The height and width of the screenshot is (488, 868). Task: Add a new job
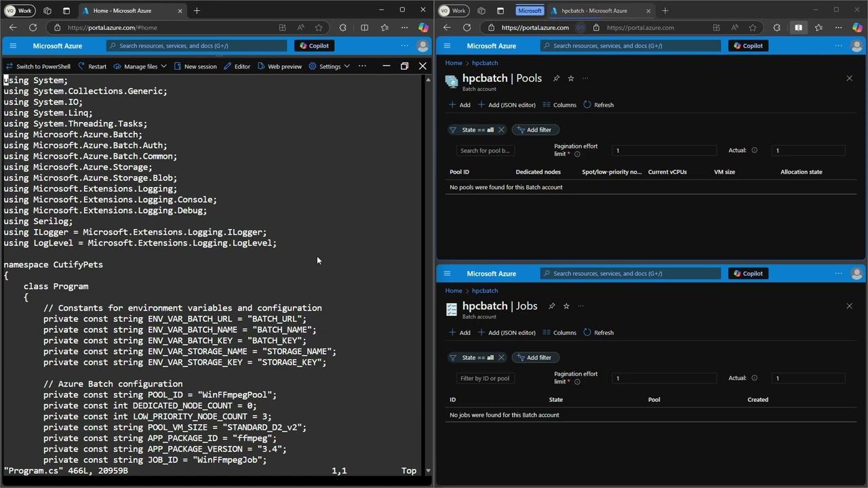pyautogui.click(x=460, y=333)
